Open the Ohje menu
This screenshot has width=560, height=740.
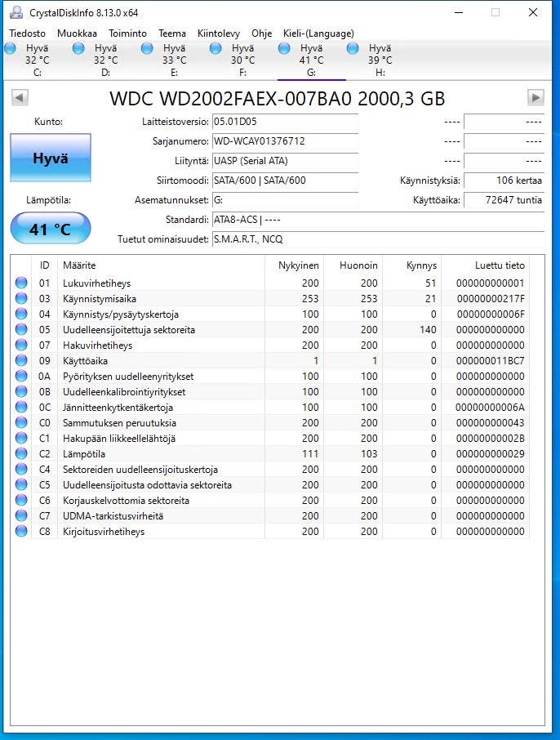click(261, 33)
